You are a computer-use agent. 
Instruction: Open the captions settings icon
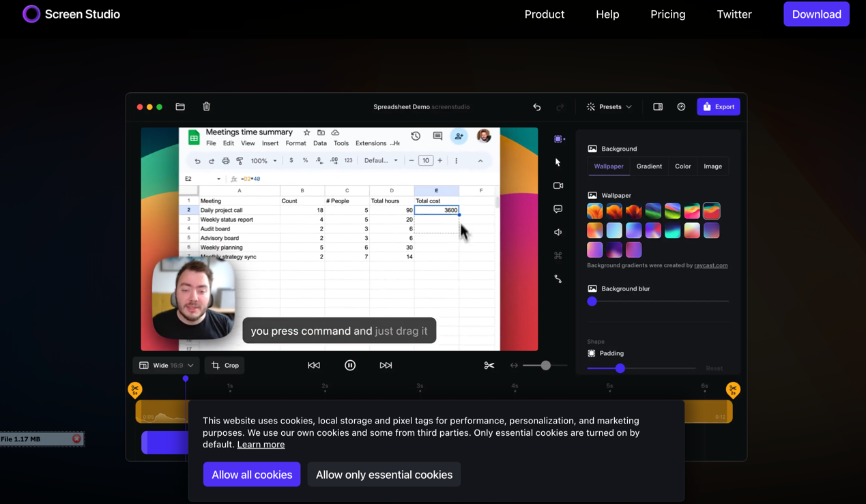(558, 209)
